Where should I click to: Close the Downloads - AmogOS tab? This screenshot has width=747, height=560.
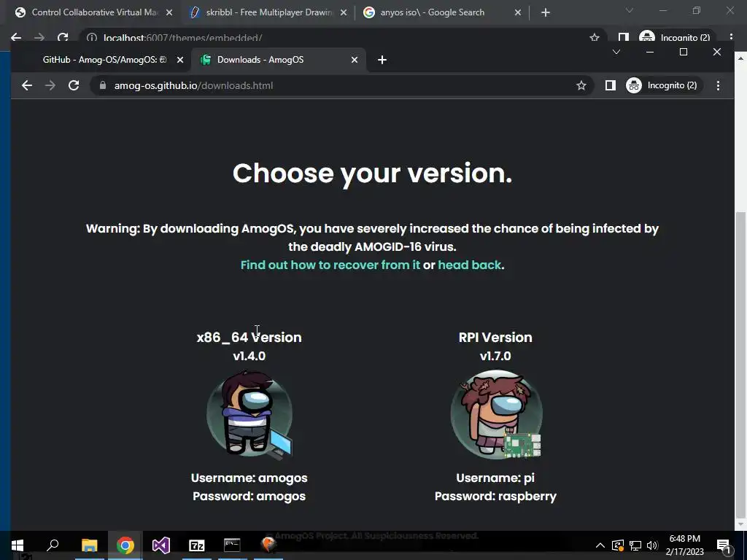[354, 60]
